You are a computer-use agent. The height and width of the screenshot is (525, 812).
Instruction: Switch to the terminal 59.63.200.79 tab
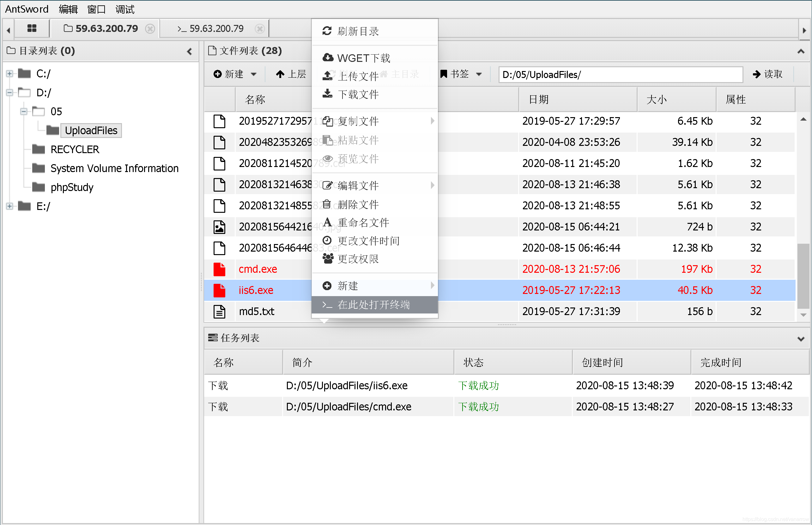(x=214, y=29)
